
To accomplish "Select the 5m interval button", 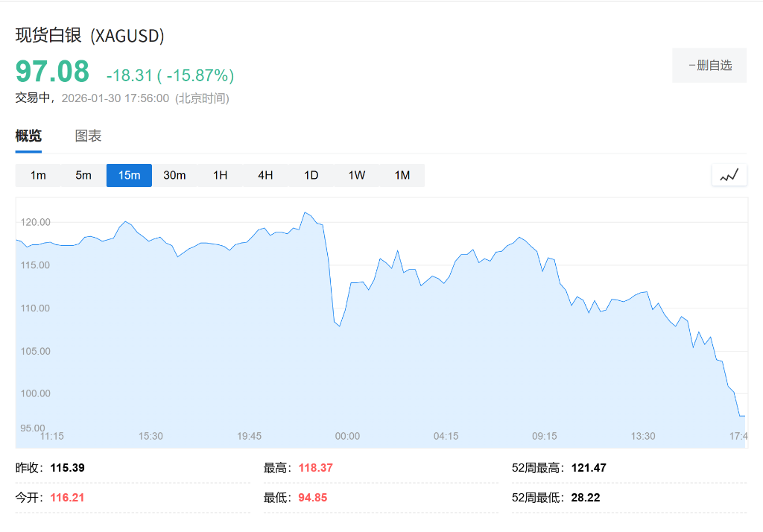I will (83, 175).
